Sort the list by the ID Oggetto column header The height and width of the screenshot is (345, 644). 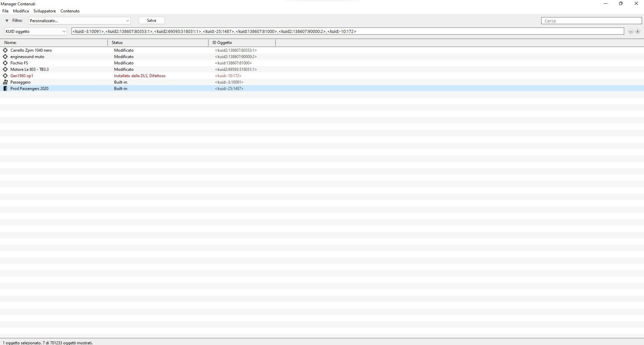point(242,43)
